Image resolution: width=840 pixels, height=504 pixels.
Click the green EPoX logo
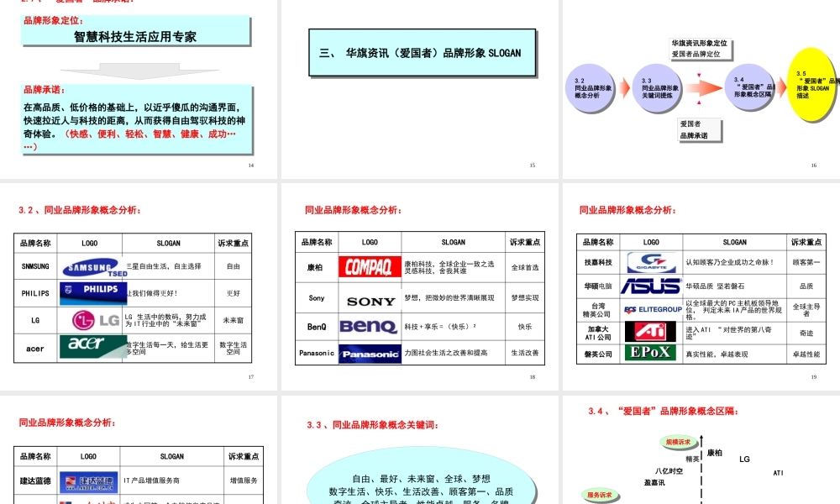tap(650, 353)
